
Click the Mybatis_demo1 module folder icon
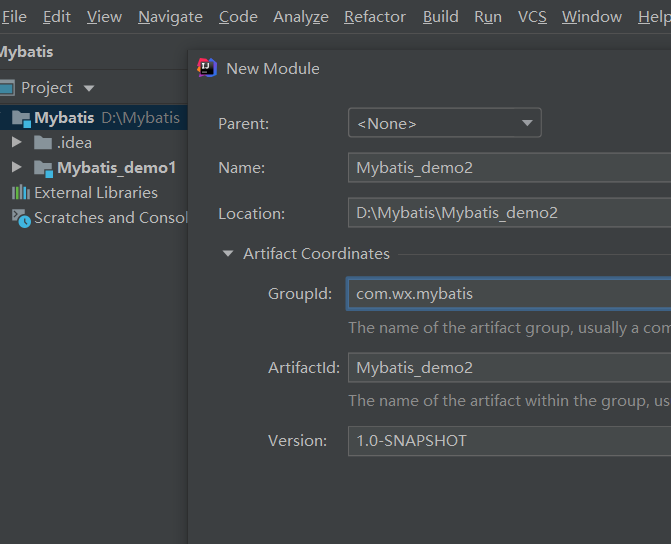43,168
